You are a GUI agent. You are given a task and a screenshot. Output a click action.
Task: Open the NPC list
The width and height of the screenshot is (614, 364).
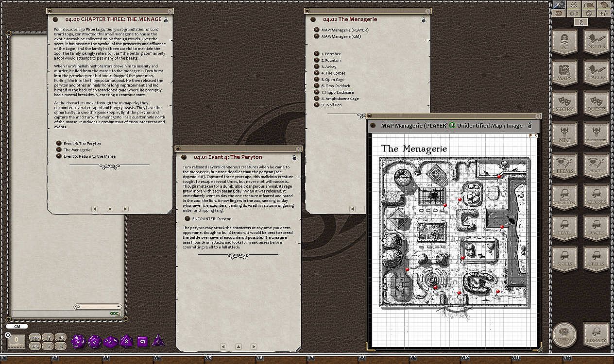point(564,135)
